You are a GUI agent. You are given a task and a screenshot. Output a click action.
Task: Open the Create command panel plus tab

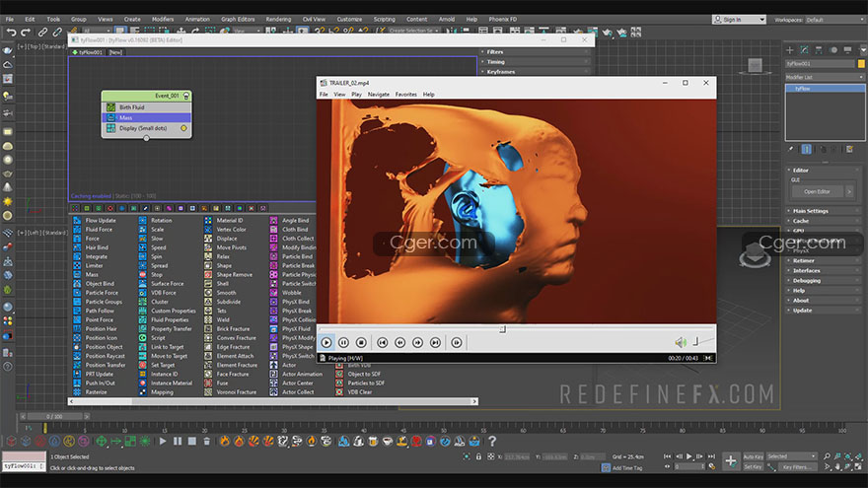pyautogui.click(x=789, y=50)
